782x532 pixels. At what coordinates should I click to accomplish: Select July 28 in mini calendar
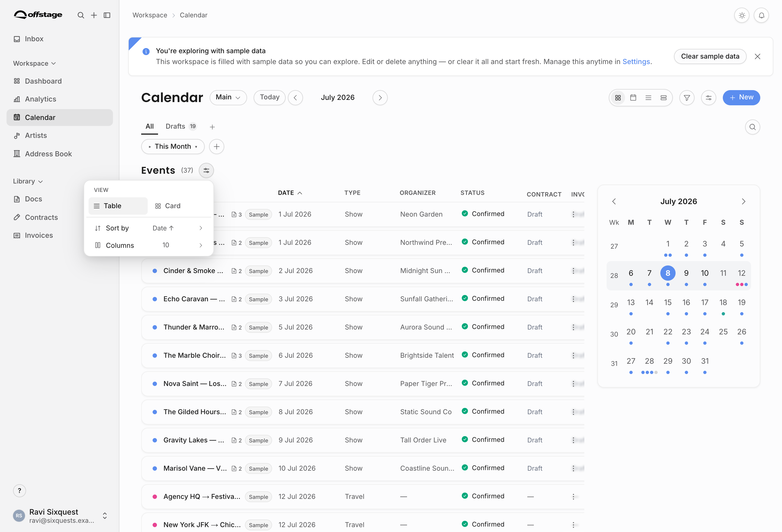649,362
